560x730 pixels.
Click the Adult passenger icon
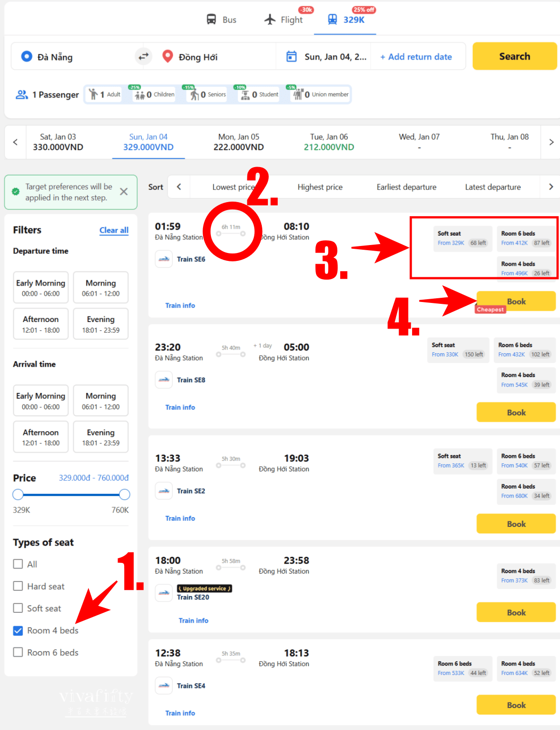[x=93, y=94]
